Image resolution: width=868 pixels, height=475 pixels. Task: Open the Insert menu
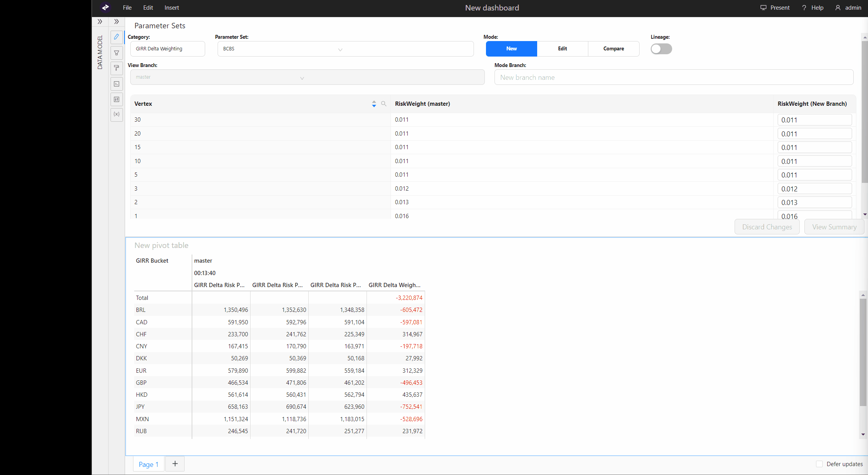171,8
